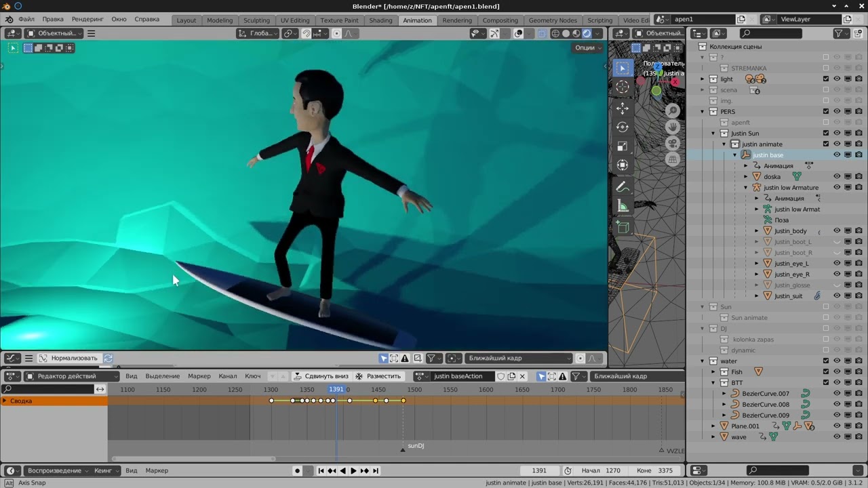Enable the scena collection checkbox
This screenshot has height=488, width=868.
point(826,90)
